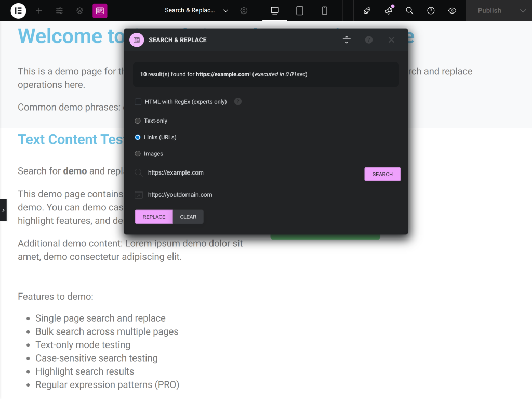Click the pink Search & Replace toolbar icon
This screenshot has height=399, width=532.
(x=100, y=10)
